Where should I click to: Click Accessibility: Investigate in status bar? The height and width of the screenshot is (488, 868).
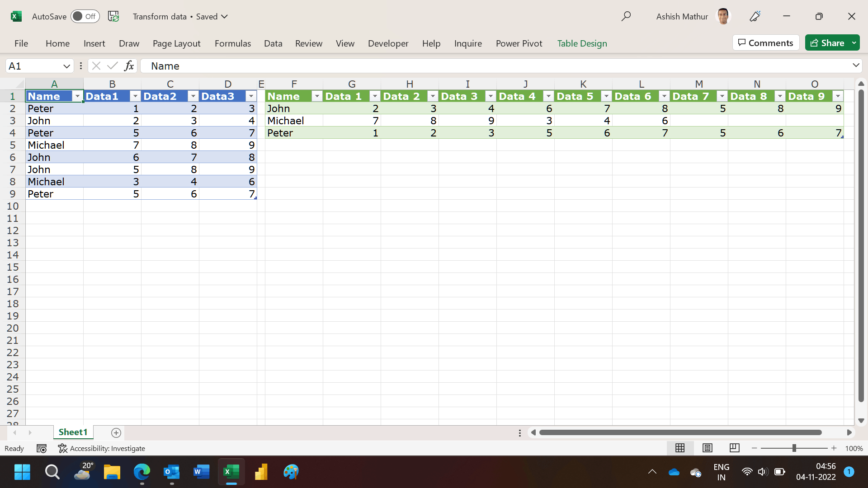[x=102, y=449]
